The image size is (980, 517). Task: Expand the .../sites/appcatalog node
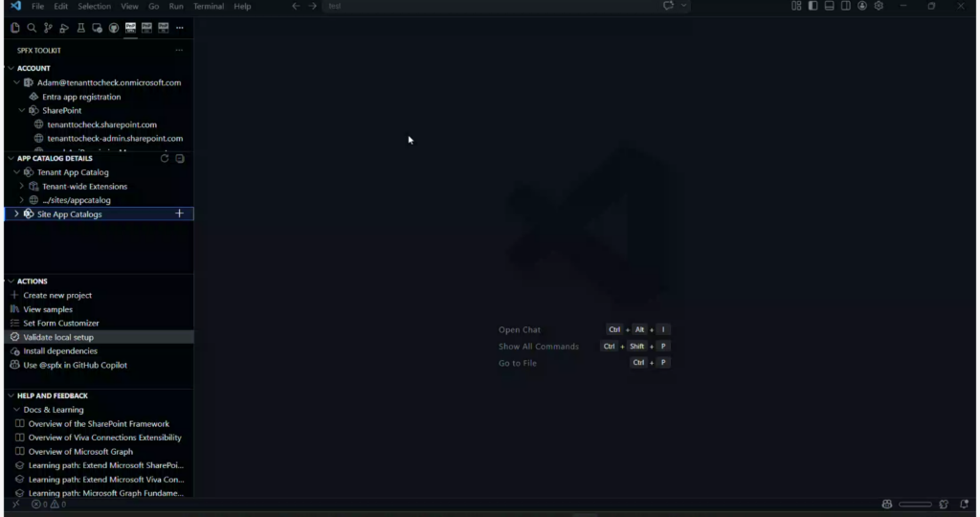[x=22, y=200]
